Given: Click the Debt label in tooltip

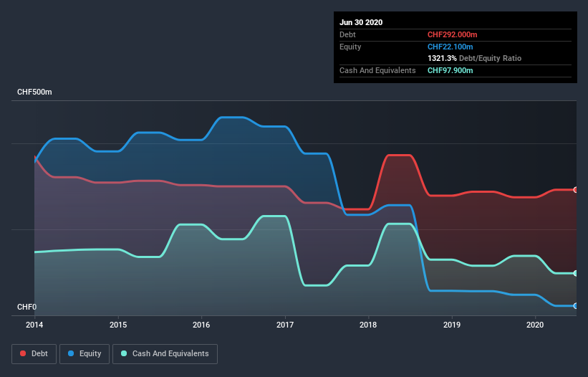Looking at the screenshot, I should click(347, 34).
